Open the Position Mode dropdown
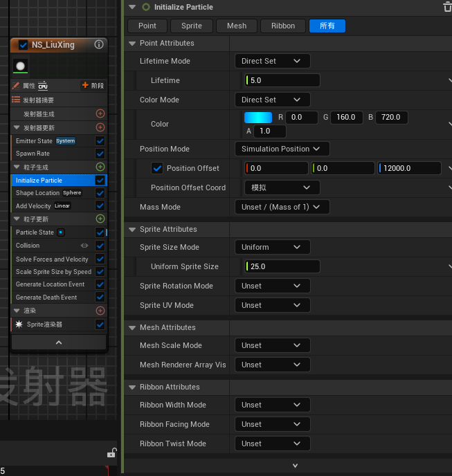Image resolution: width=452 pixels, height=476 pixels. click(x=282, y=149)
